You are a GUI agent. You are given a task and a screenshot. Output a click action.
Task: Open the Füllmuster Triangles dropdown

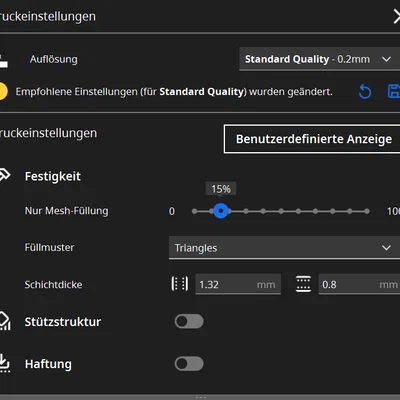point(284,248)
